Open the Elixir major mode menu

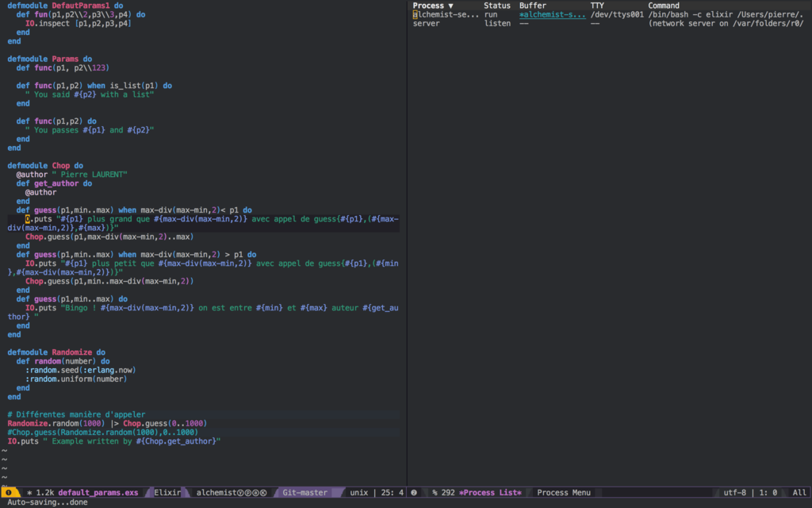[167, 492]
